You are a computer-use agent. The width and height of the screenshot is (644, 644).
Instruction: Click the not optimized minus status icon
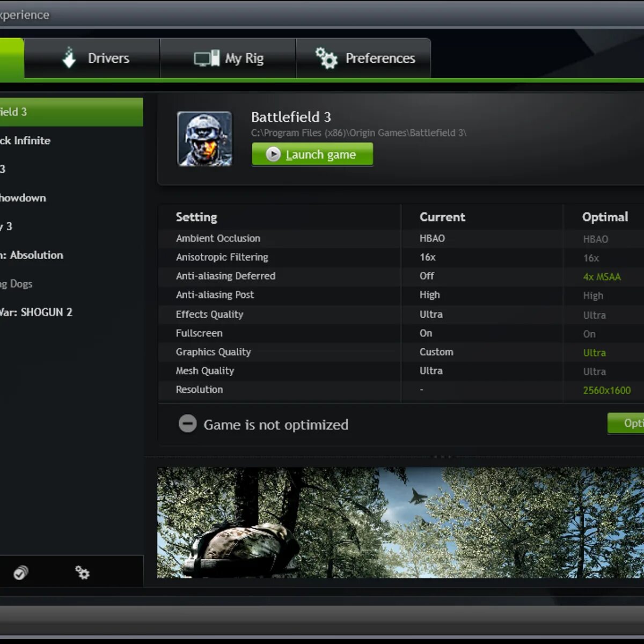click(x=187, y=424)
